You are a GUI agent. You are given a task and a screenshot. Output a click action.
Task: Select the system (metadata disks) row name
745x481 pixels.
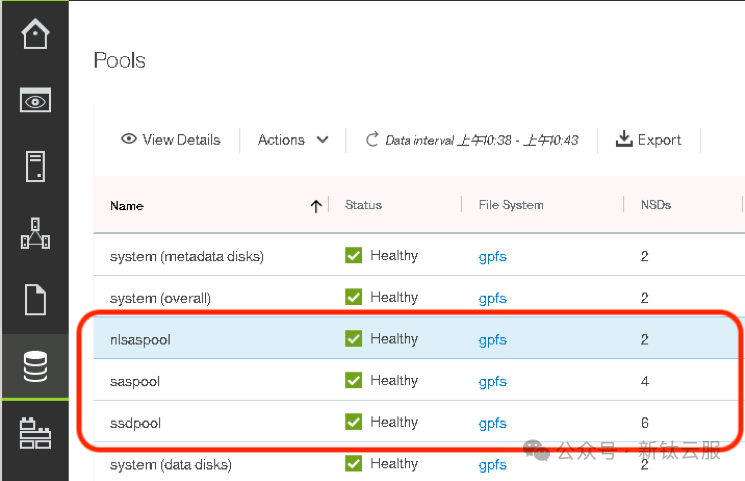pos(187,256)
